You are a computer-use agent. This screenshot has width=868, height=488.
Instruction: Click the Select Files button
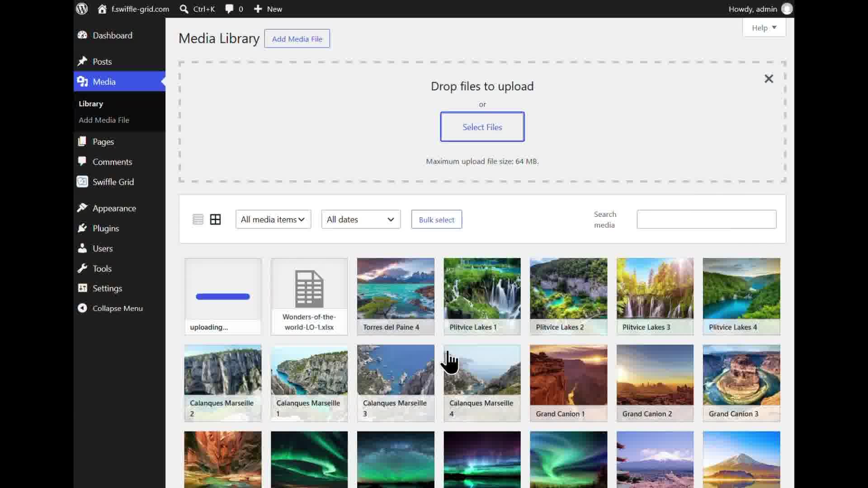(482, 127)
